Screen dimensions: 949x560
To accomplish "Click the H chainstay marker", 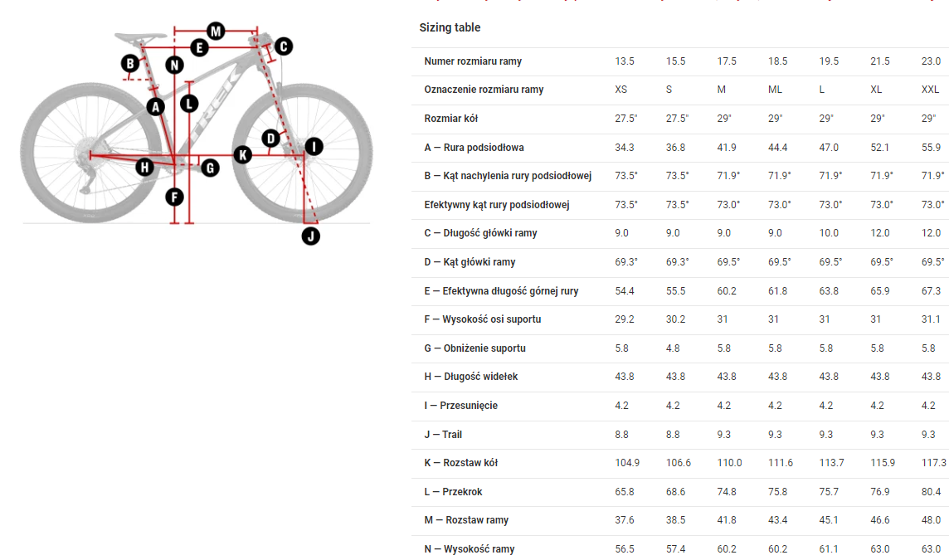I will 144,167.
